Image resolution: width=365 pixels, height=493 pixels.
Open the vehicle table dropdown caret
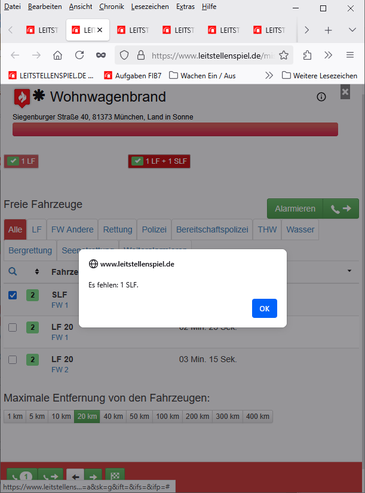coord(349,271)
